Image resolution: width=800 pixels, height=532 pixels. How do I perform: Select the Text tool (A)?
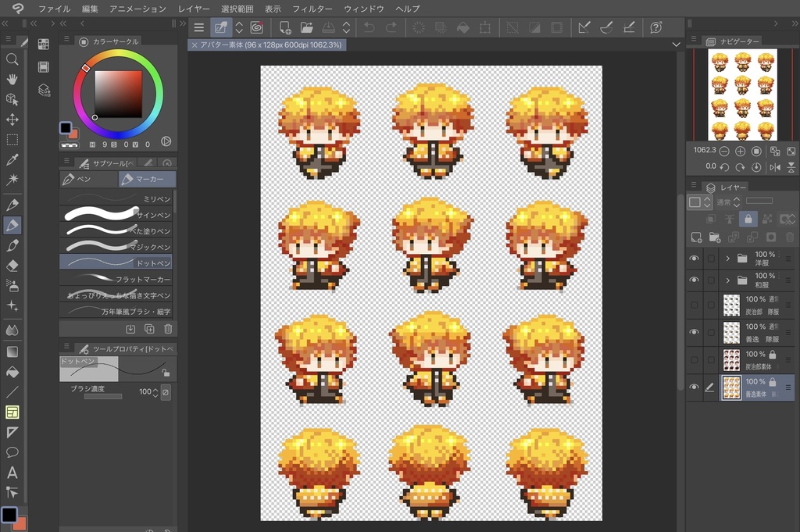[12, 473]
